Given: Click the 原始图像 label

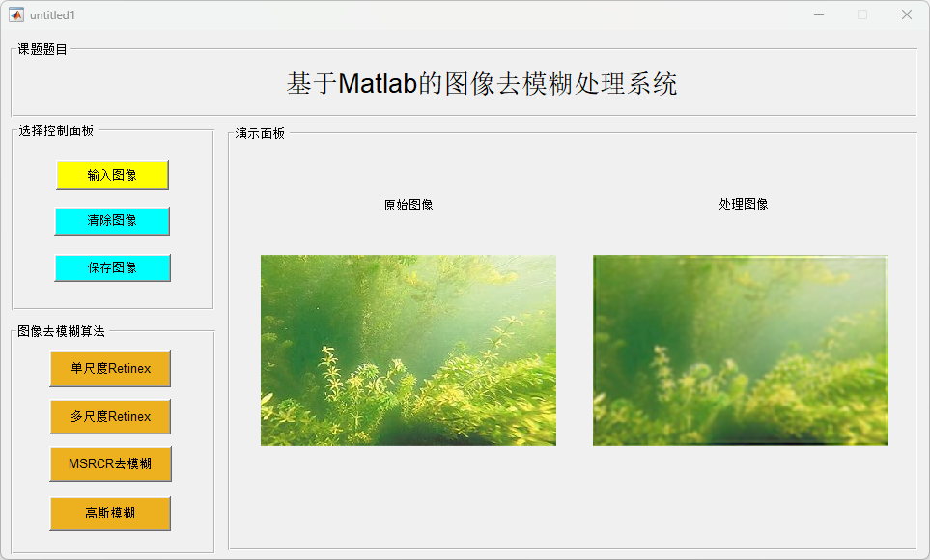Looking at the screenshot, I should coord(409,206).
